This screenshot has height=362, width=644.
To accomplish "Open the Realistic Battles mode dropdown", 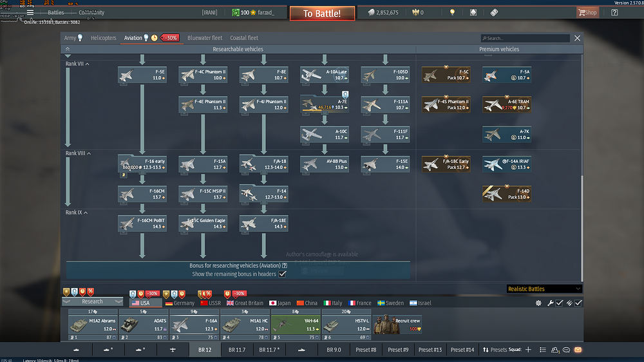I will [x=544, y=289].
